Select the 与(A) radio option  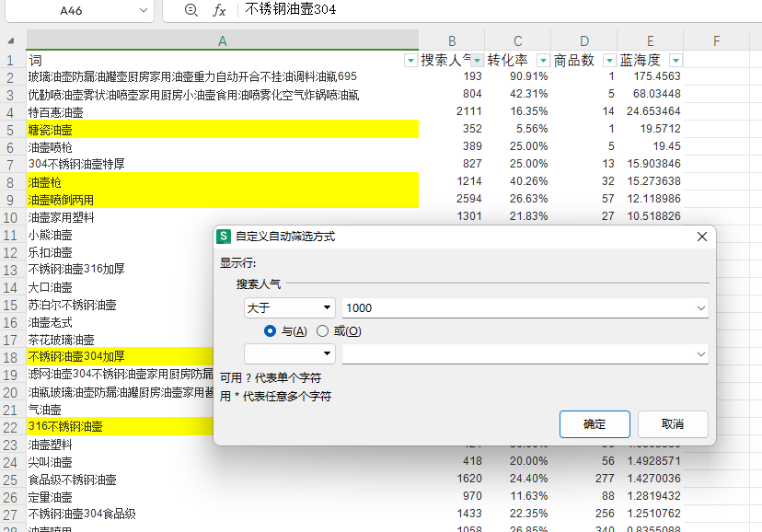tap(271, 331)
